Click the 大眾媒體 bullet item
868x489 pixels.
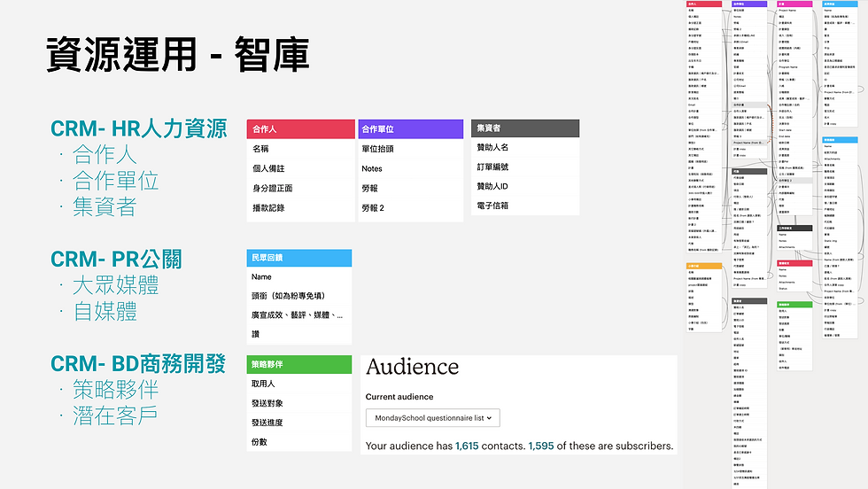[x=115, y=285]
